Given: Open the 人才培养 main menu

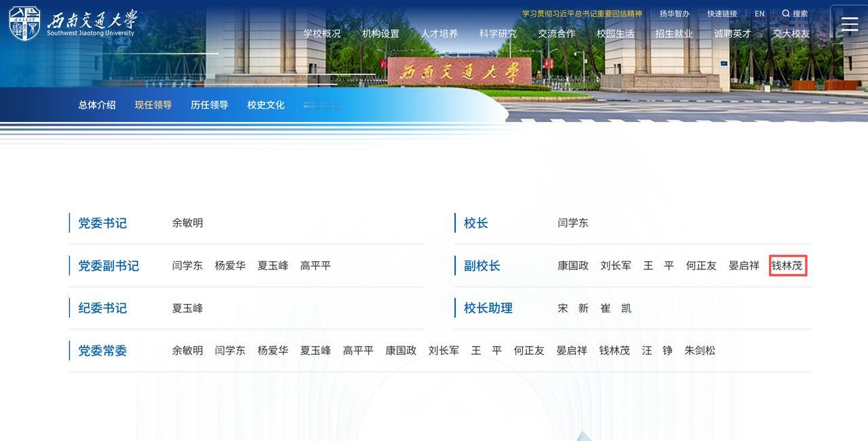Looking at the screenshot, I should pyautogui.click(x=439, y=33).
